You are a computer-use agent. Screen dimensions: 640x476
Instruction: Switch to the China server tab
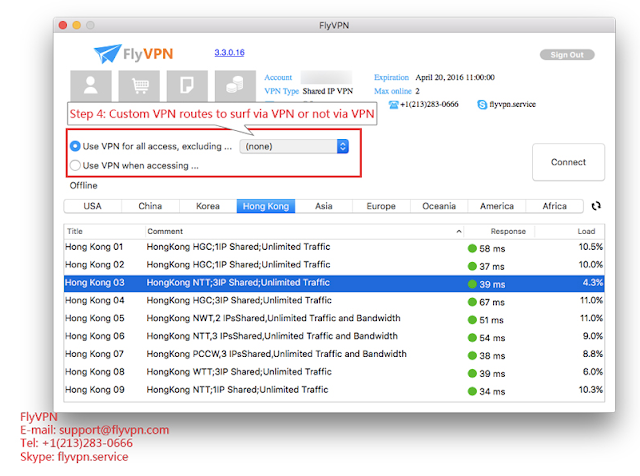[150, 206]
